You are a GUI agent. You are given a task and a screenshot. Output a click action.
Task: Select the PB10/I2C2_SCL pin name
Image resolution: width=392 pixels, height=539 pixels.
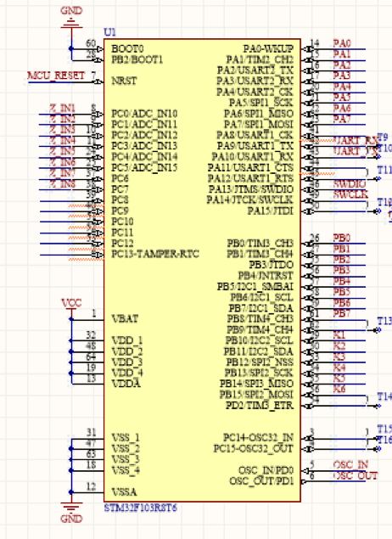point(260,340)
